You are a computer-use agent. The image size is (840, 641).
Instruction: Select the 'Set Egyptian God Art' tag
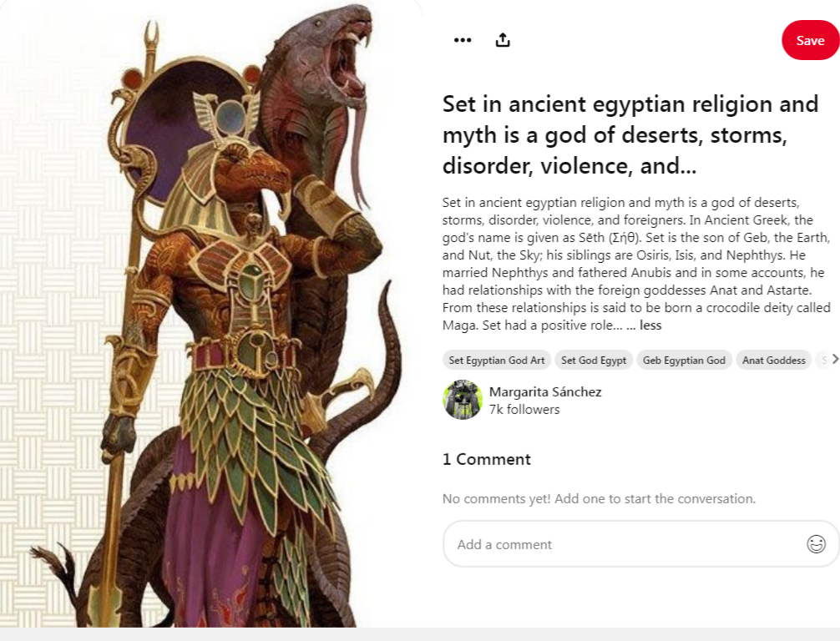tap(497, 361)
